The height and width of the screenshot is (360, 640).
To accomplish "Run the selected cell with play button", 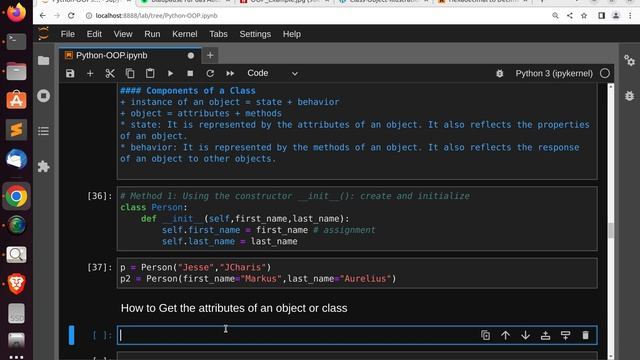I will click(x=170, y=73).
